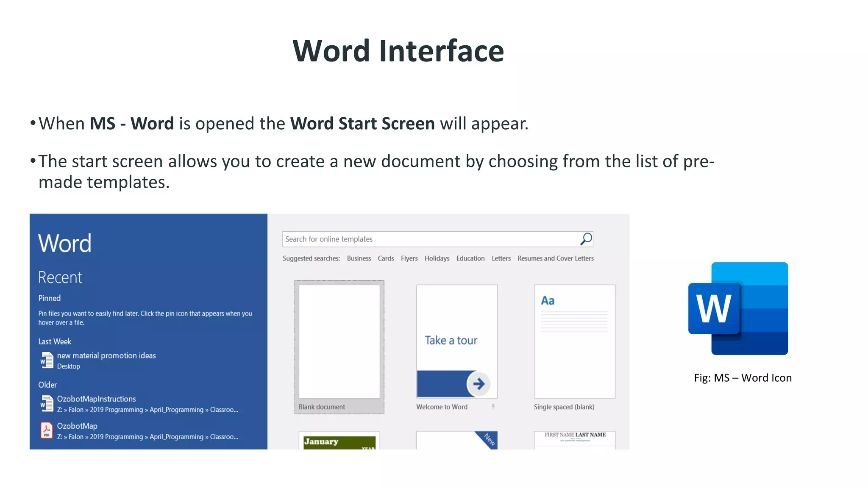The image size is (868, 488).
Task: Click the Word Interface slide title
Action: point(398,51)
